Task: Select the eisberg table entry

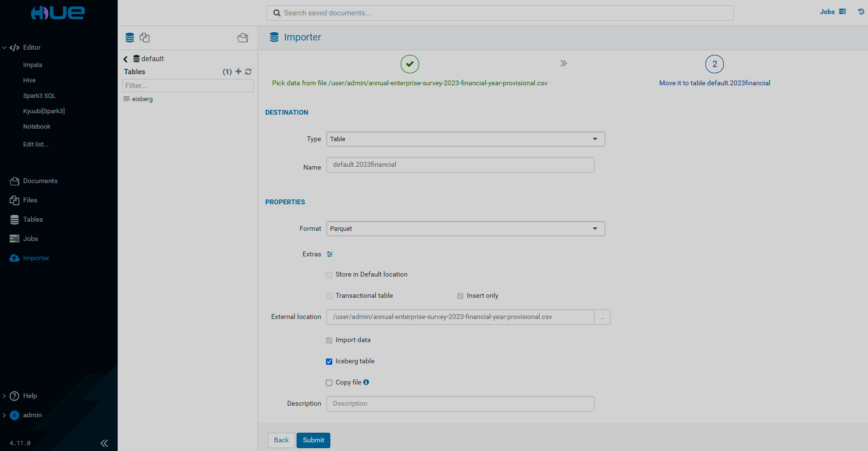Action: coord(142,99)
